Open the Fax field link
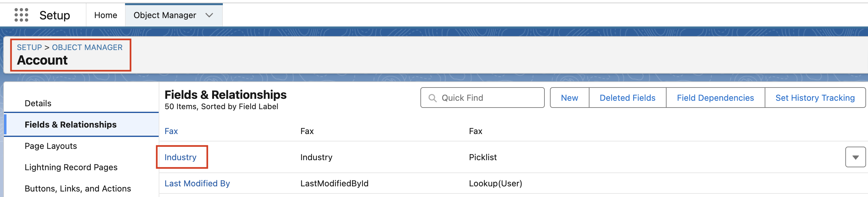This screenshot has height=197, width=868. point(171,131)
